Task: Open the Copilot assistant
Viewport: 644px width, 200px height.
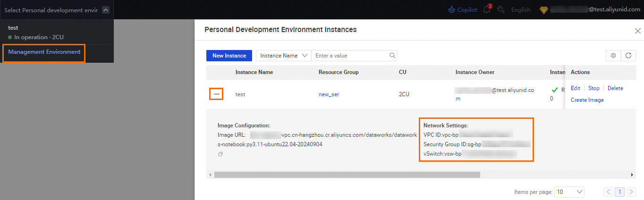Action: [463, 9]
